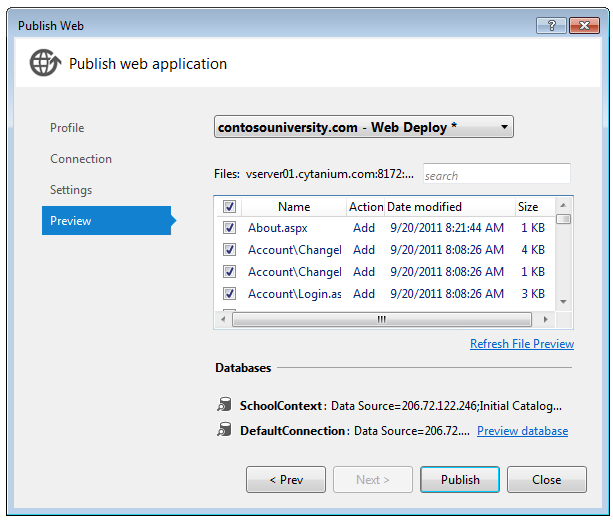This screenshot has height=520, width=613.
Task: Click the horizontal scrollbar right arrow
Action: (545, 319)
